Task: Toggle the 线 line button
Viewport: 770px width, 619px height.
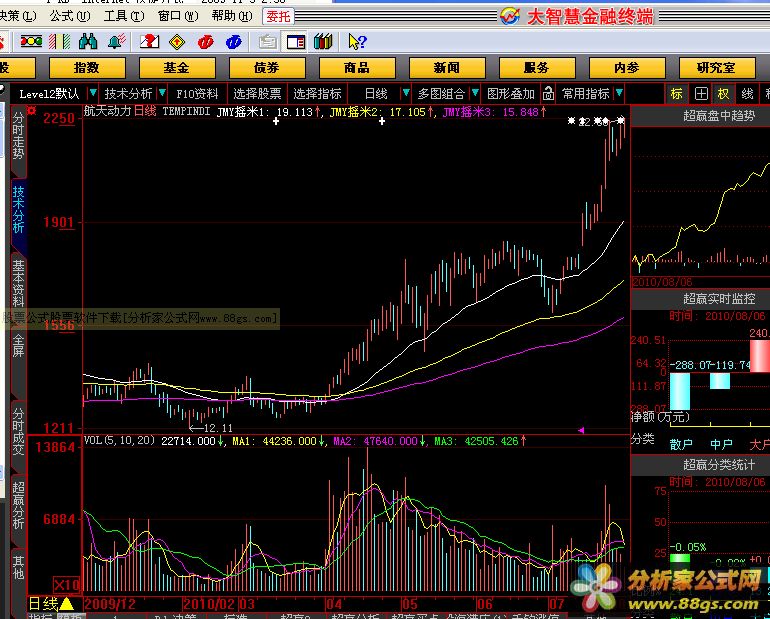Action: tap(747, 93)
